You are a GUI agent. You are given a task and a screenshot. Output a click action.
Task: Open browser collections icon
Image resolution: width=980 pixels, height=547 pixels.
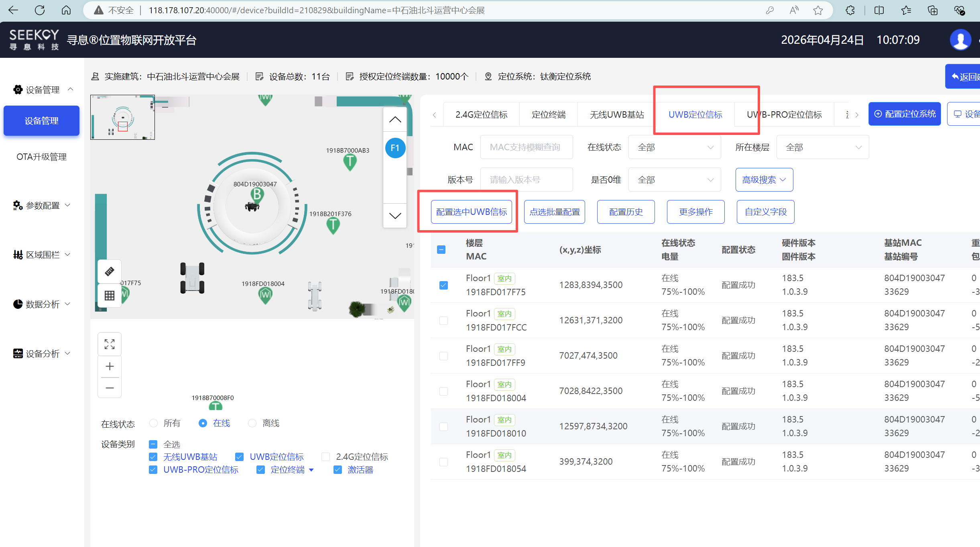933,10
